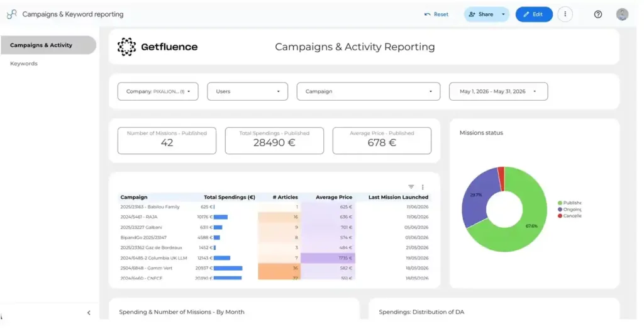
Task: Click the Getfluence logo
Action: coord(158,47)
